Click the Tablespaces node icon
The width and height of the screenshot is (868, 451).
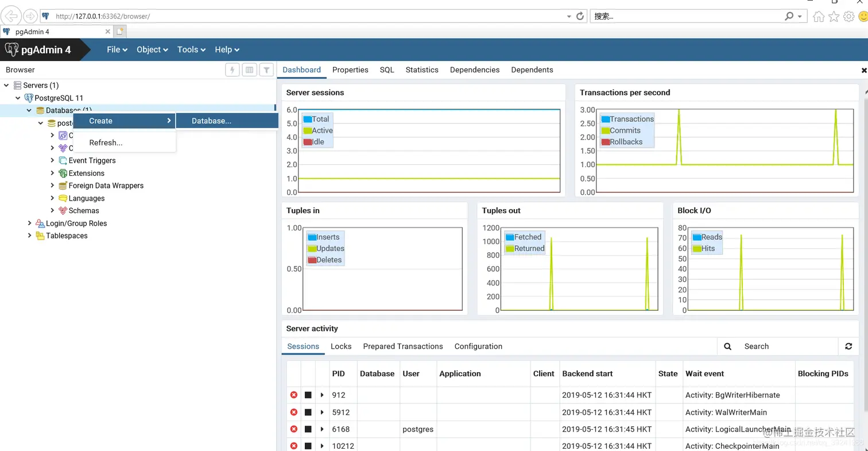coord(40,236)
